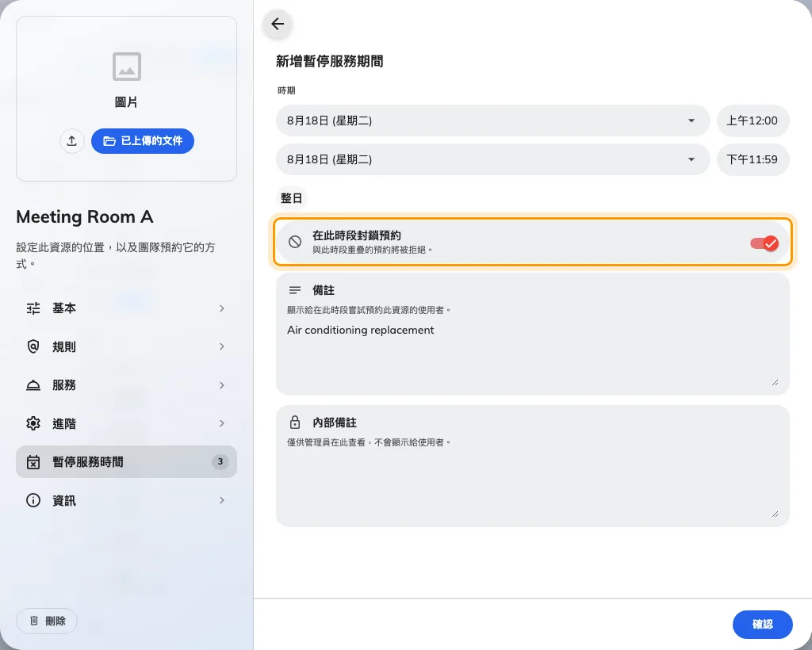Upload a new image with upload icon

(x=72, y=141)
